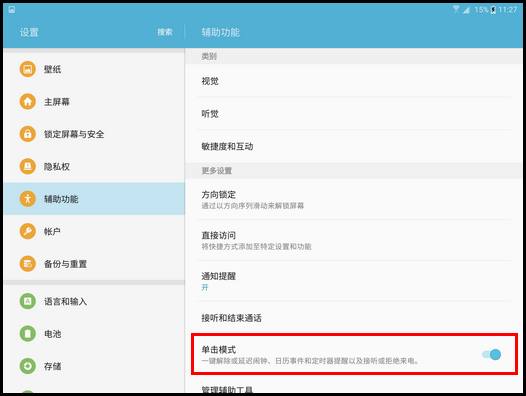Tap the 开 status under 通知提醒
This screenshot has height=396, width=526.
(205, 287)
